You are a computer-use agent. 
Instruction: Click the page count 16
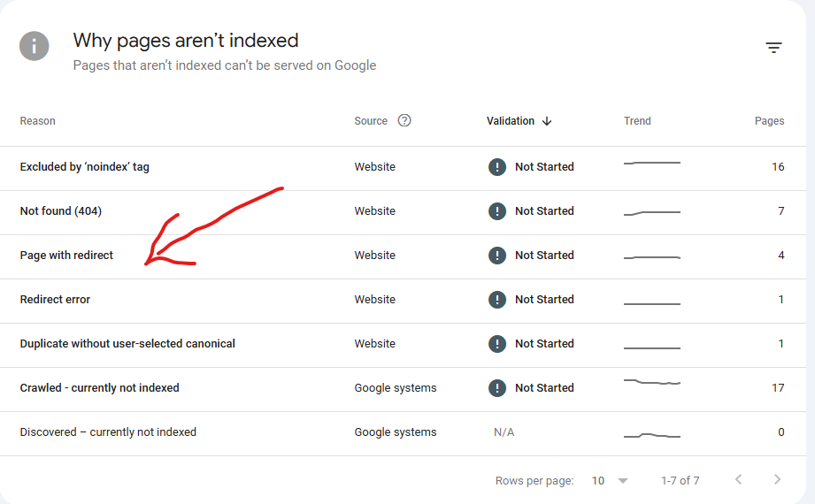(x=778, y=167)
